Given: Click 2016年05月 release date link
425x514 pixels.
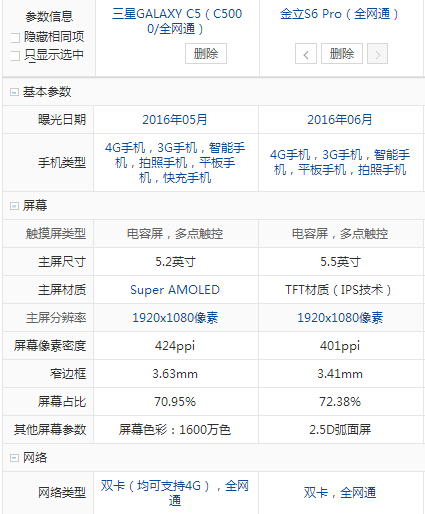Looking at the screenshot, I should pos(175,120).
